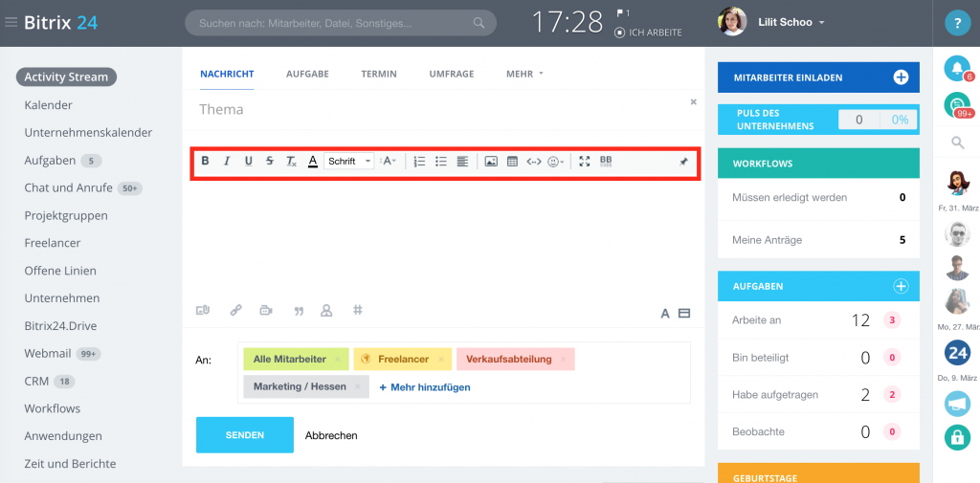Toggle the Thema subject field icon

(684, 314)
